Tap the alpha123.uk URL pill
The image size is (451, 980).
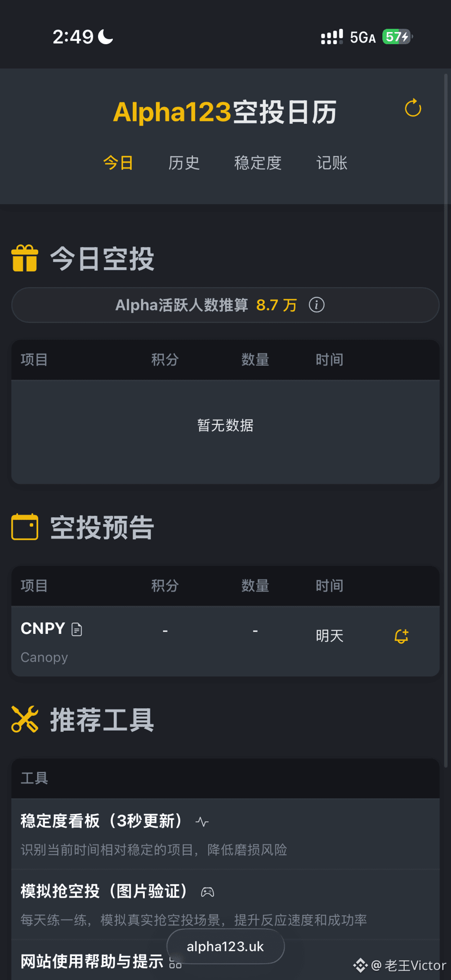[x=225, y=946]
